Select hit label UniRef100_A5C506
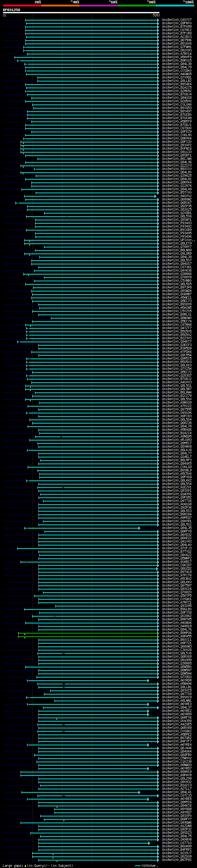Viewport: 197px width, 868px height. pyautogui.click(x=176, y=474)
